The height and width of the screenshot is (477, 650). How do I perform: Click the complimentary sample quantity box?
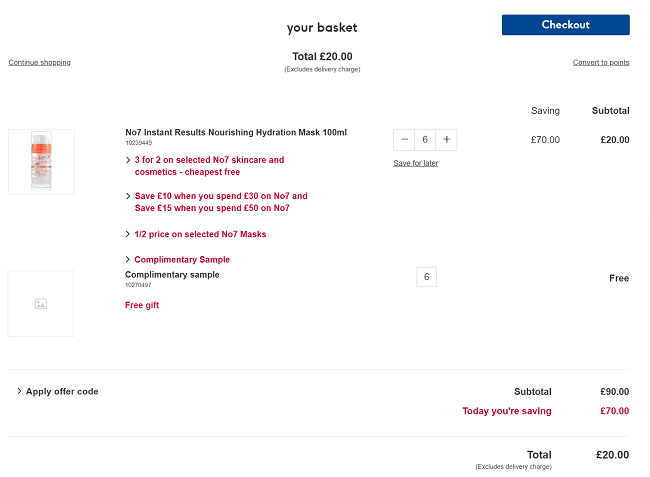pos(427,277)
